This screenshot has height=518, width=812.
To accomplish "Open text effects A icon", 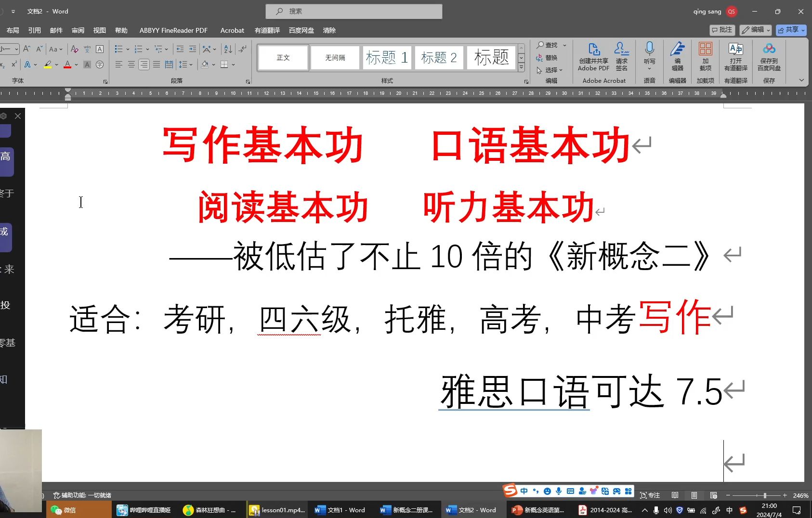I will [27, 64].
